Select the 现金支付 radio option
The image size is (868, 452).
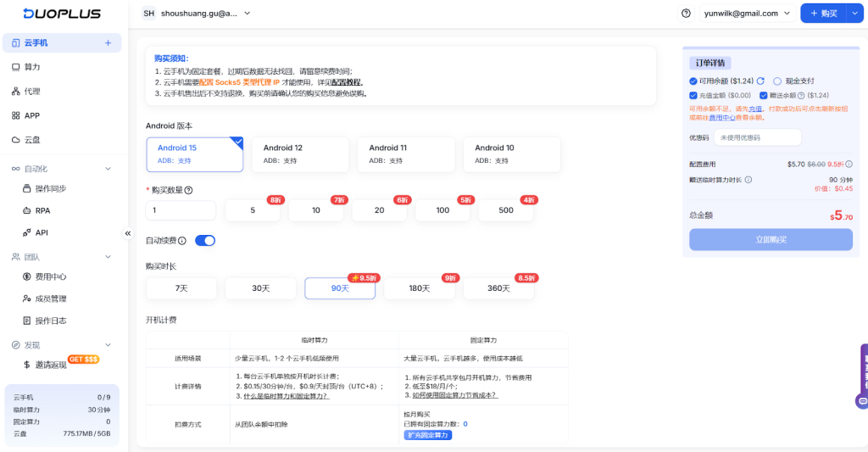[x=778, y=81]
